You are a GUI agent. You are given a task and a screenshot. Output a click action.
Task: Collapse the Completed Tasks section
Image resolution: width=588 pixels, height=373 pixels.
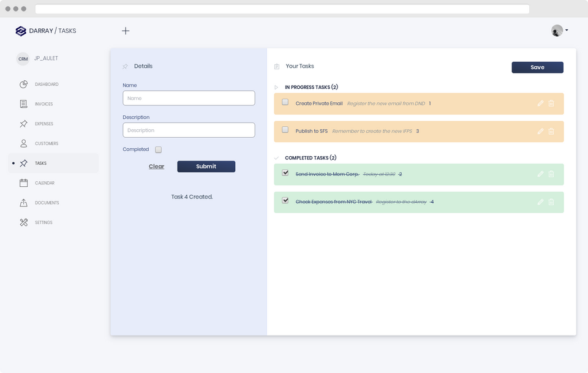click(x=276, y=158)
